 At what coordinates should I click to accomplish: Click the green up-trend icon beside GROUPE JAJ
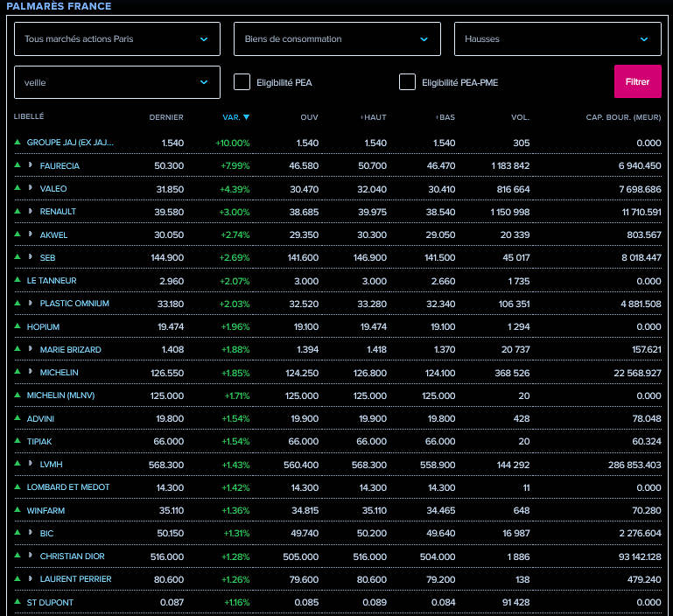18,142
